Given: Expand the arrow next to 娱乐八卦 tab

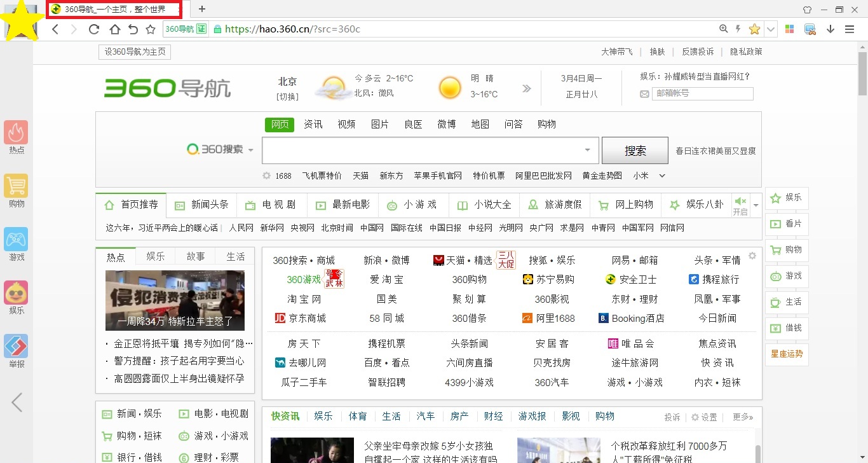Looking at the screenshot, I should (x=756, y=205).
